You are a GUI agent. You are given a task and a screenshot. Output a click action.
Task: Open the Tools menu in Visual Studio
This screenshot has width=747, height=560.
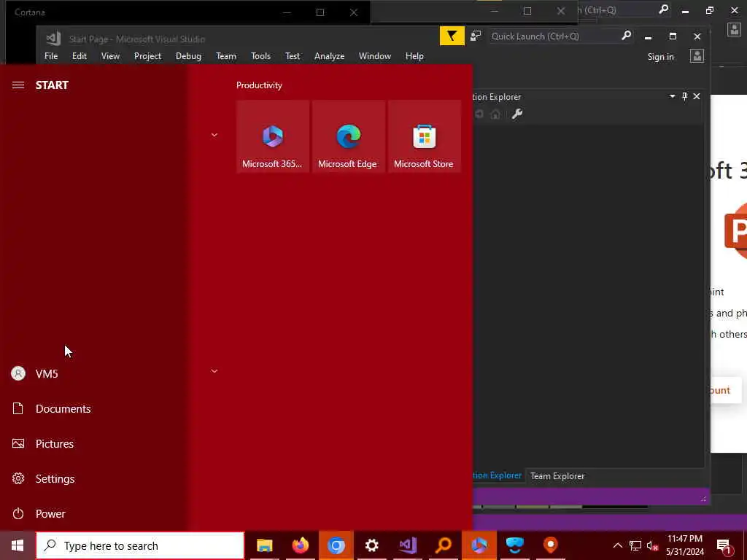[x=260, y=56]
